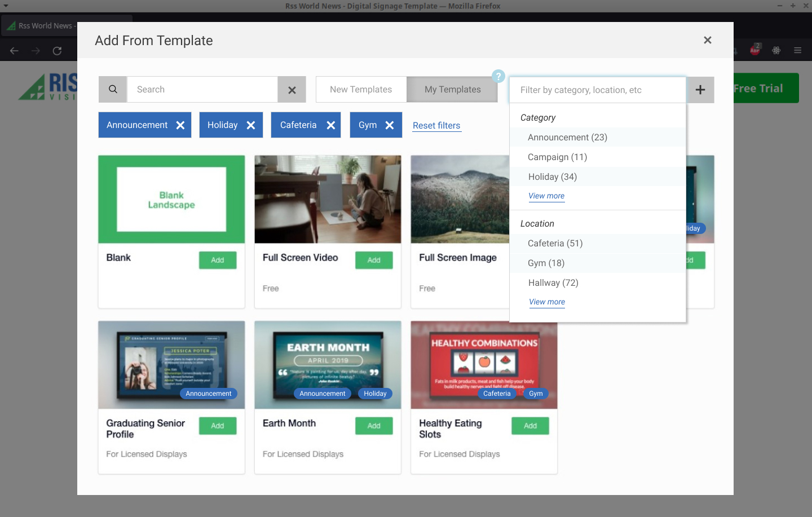The height and width of the screenshot is (517, 812).
Task: Click the Announcement filter chip label
Action: 137,125
